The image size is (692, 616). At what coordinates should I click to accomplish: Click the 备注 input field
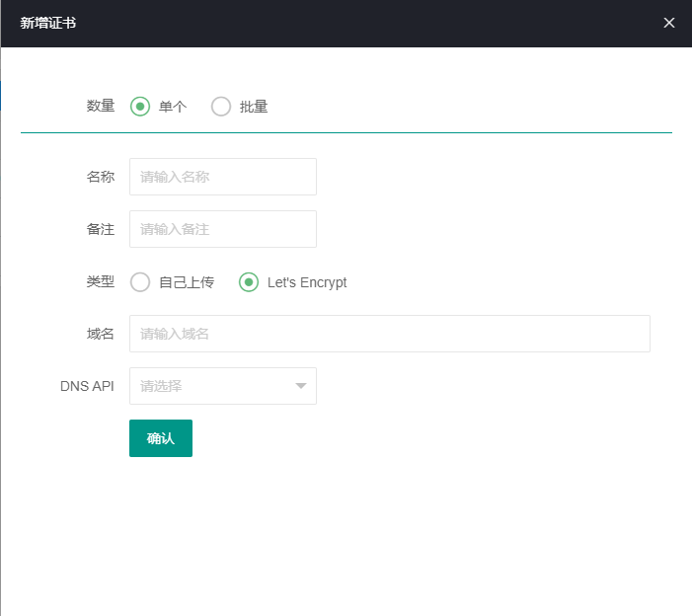click(x=223, y=229)
